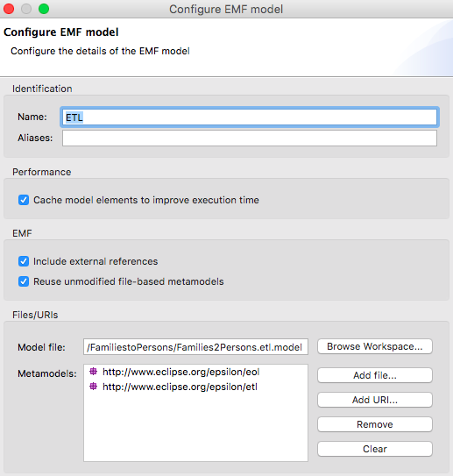Close the Configure EMF model window
453x476 pixels.
[x=9, y=9]
